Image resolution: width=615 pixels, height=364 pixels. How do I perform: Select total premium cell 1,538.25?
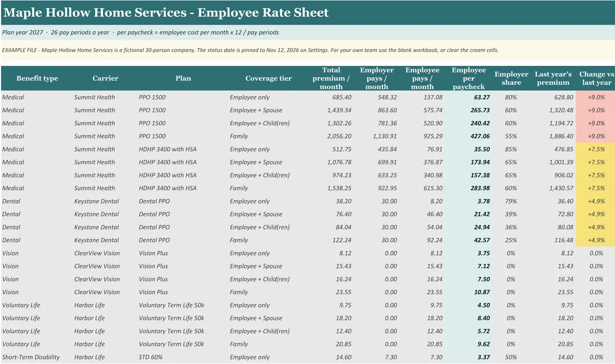339,188
